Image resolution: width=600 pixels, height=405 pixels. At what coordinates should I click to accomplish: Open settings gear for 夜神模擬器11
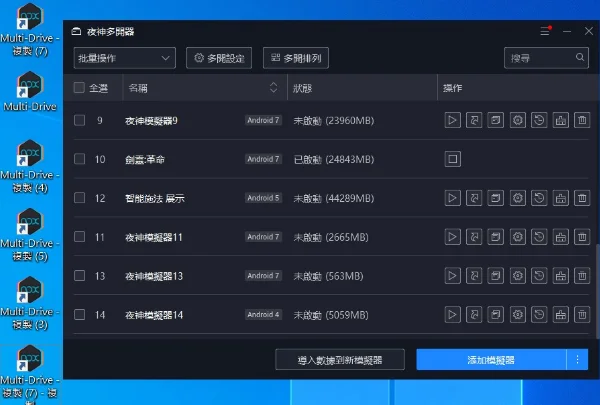(x=517, y=237)
